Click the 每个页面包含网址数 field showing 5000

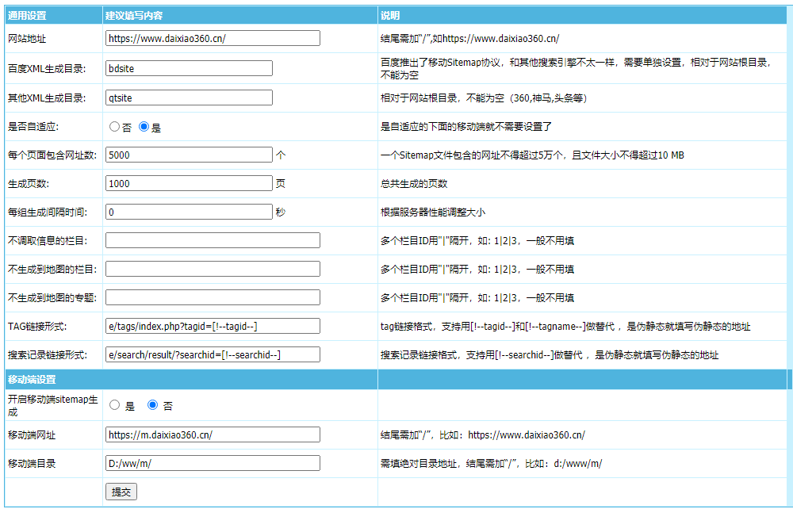(x=189, y=155)
